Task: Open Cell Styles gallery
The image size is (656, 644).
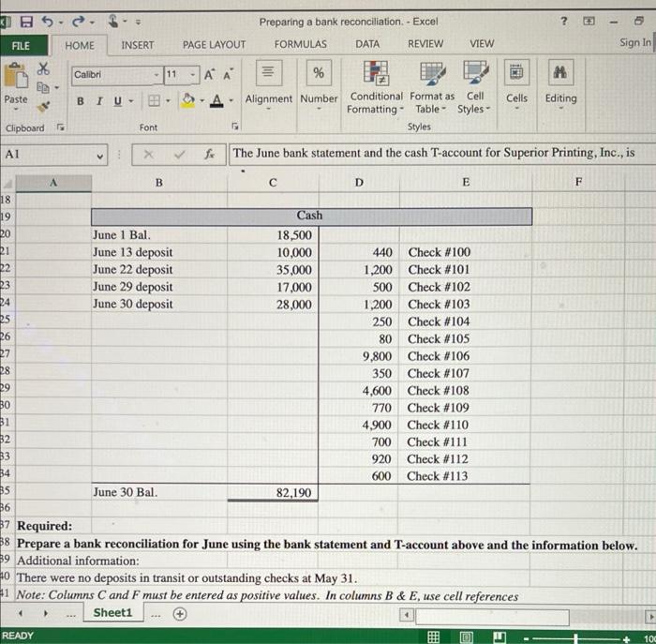Action: pos(475,87)
